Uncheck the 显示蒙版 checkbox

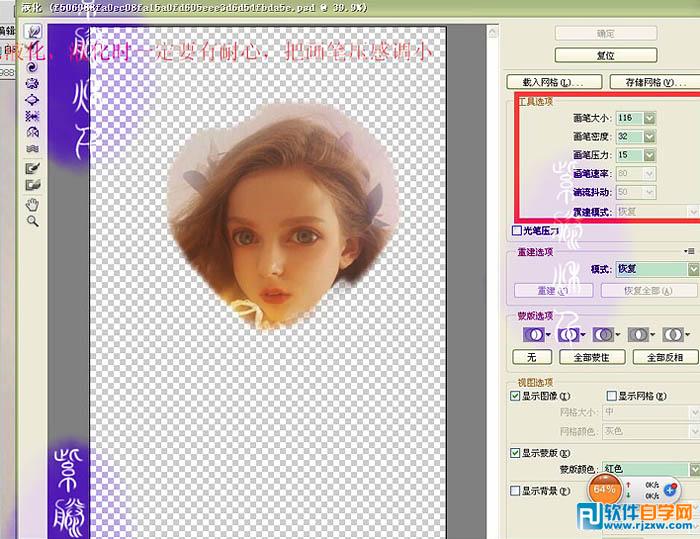point(515,453)
